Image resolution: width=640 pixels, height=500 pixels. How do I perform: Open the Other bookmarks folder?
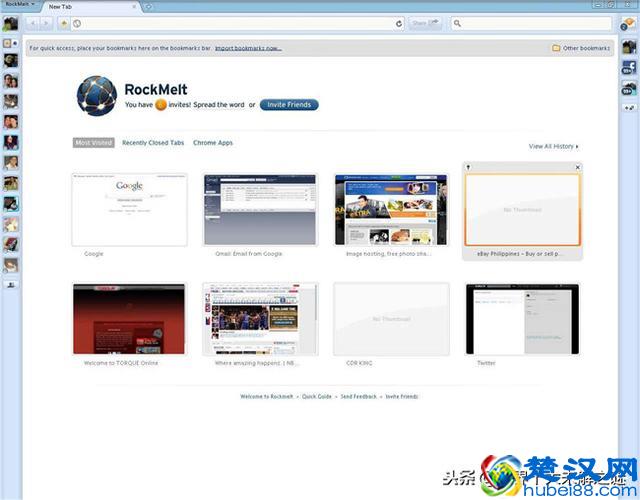(581, 47)
